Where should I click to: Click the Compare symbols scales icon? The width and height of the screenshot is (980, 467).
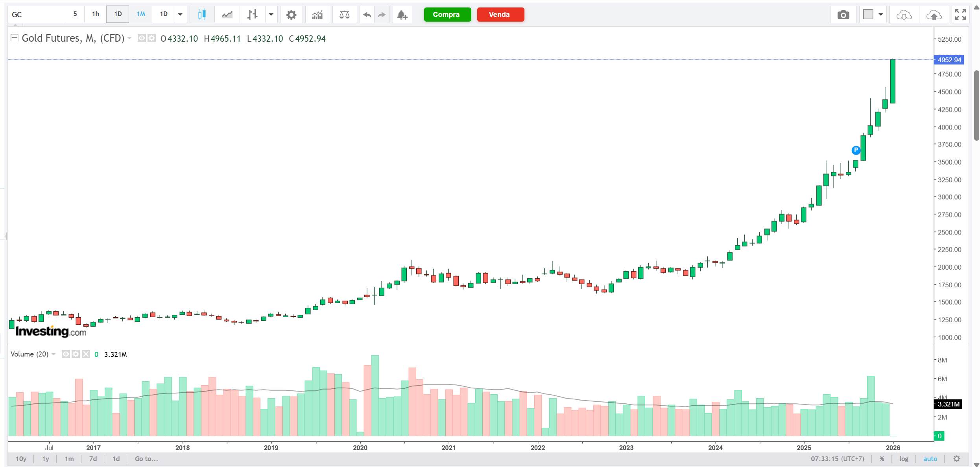click(344, 15)
